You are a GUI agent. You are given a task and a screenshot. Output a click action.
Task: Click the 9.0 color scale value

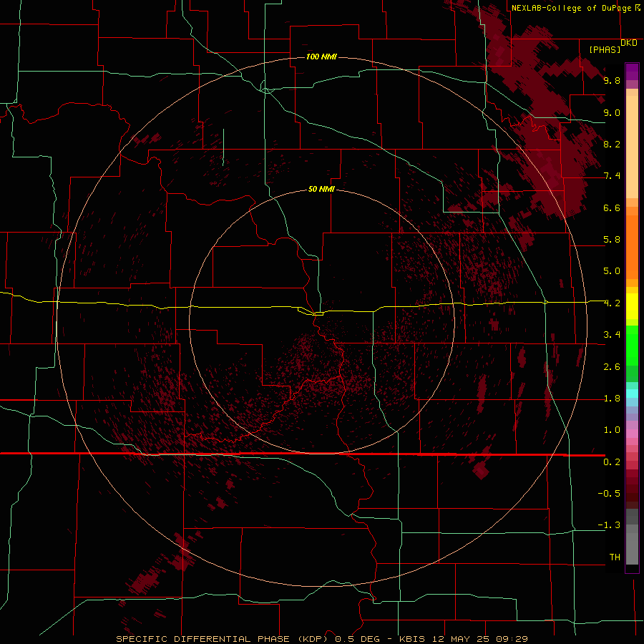tap(612, 112)
